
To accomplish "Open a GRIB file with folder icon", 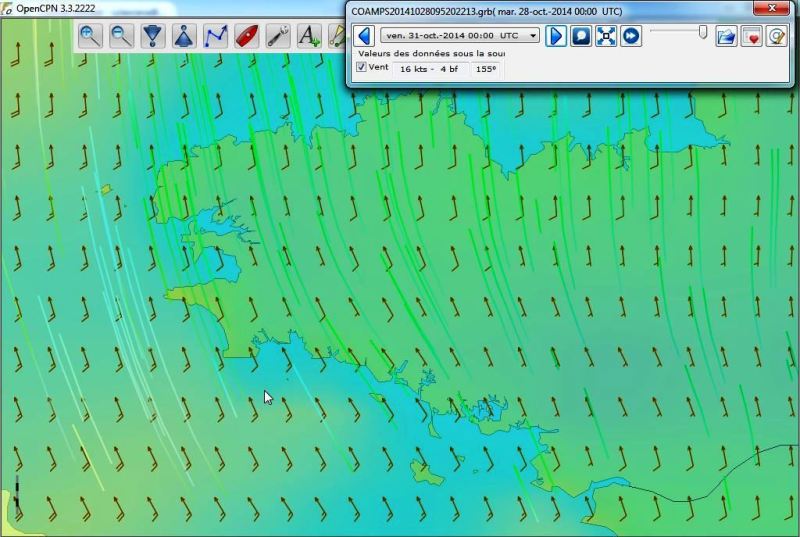I will (x=726, y=36).
